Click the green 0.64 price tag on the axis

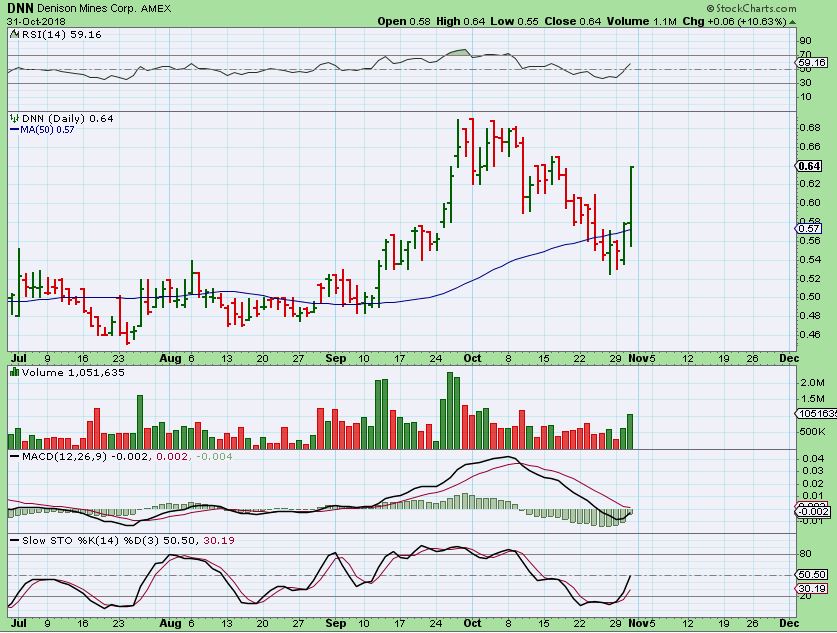pos(809,166)
